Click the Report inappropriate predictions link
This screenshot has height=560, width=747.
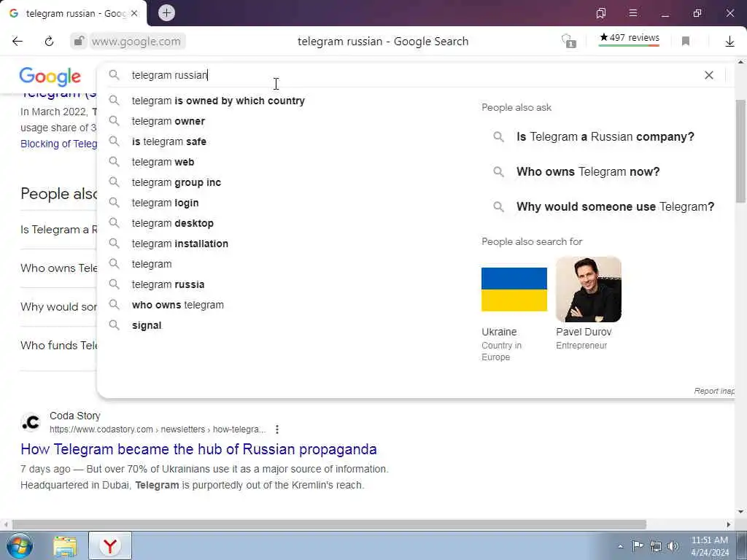coord(713,391)
